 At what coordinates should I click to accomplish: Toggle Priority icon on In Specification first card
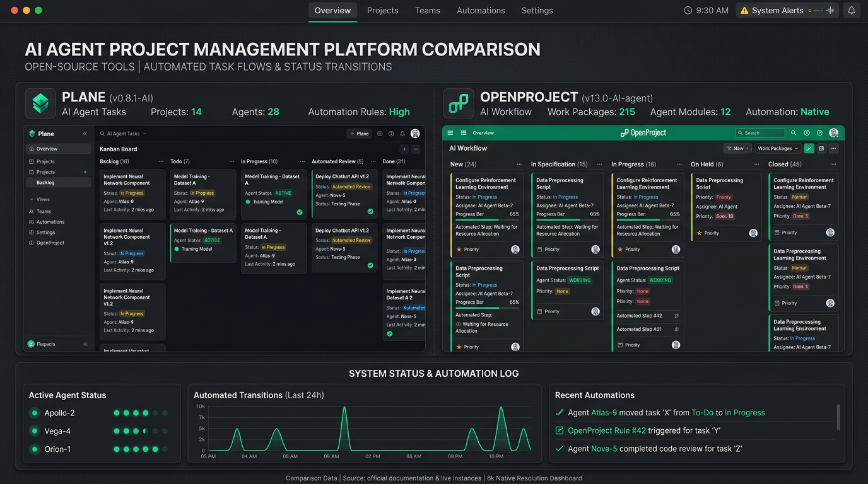tap(539, 250)
